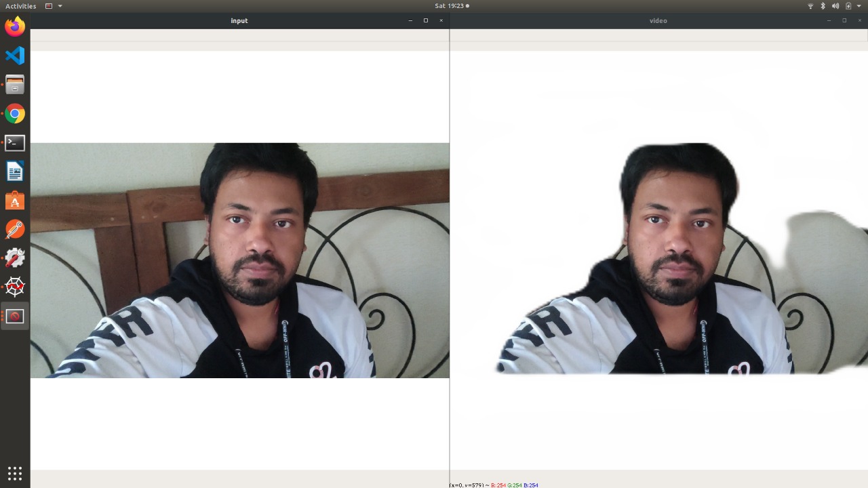Viewport: 868px width, 488px height.
Task: Expand the system status dropdown arrow
Action: pos(859,6)
